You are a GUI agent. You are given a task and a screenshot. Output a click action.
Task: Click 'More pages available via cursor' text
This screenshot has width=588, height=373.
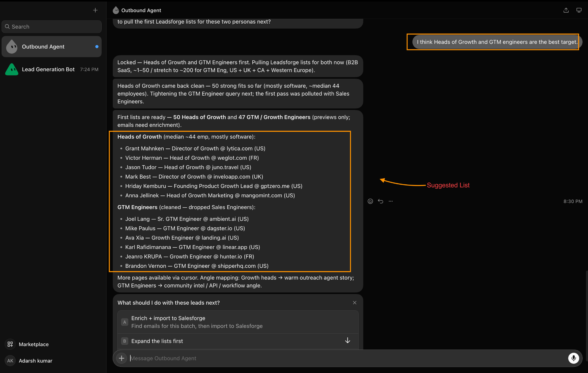click(x=236, y=282)
